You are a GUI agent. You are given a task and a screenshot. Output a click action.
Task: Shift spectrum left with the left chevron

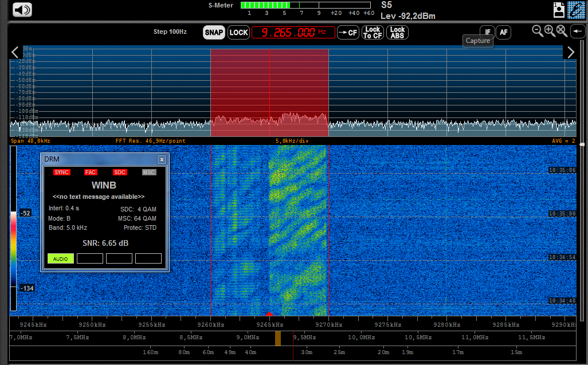tap(15, 52)
